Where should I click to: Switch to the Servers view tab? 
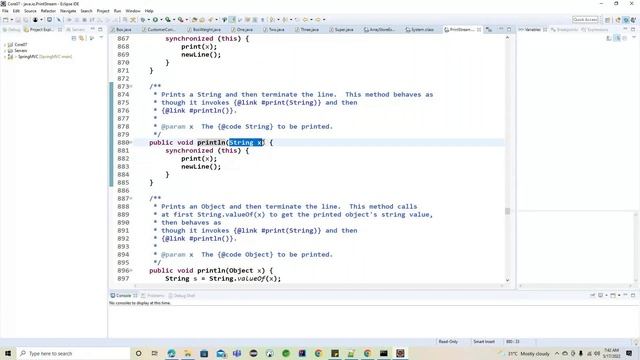(75, 29)
